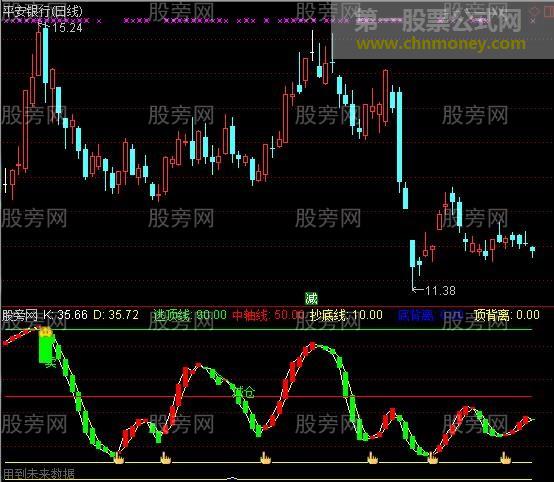
Task: Select the 平安银行(日线) chart title
Action: [x=42, y=11]
